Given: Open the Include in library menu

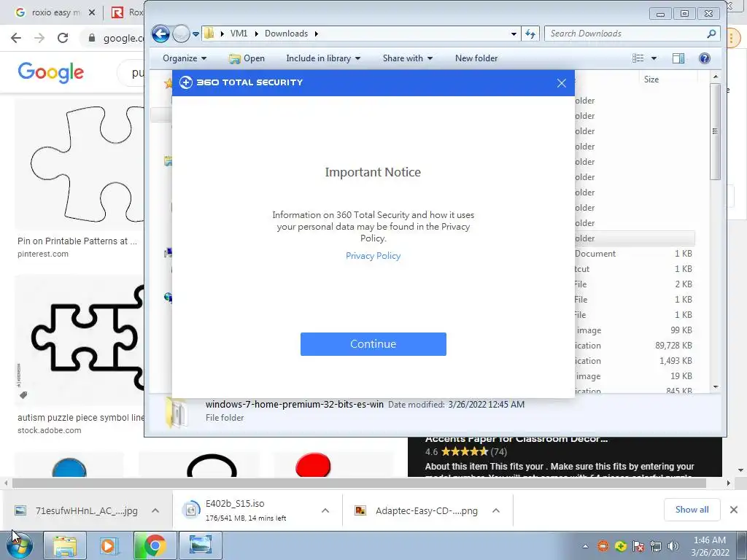Looking at the screenshot, I should [x=323, y=58].
